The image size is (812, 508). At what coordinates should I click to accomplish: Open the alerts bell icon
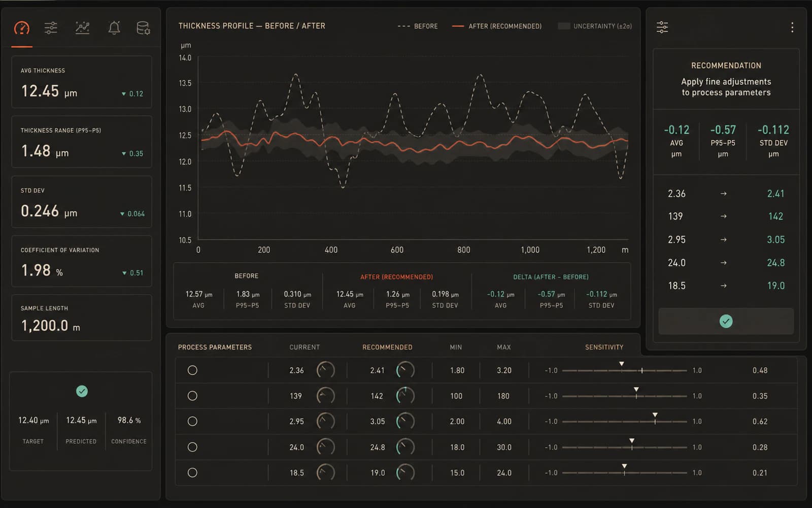[x=114, y=28]
